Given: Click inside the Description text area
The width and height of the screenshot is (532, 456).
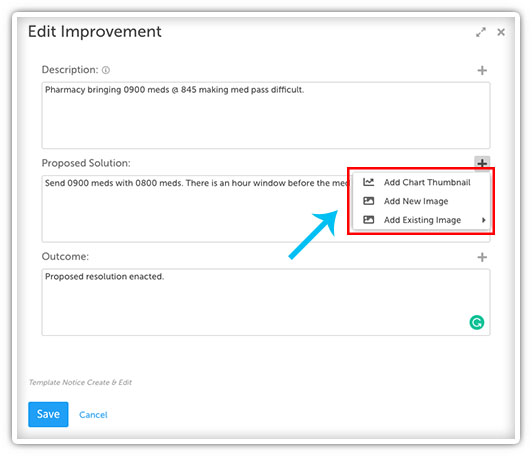Looking at the screenshot, I should pyautogui.click(x=266, y=115).
